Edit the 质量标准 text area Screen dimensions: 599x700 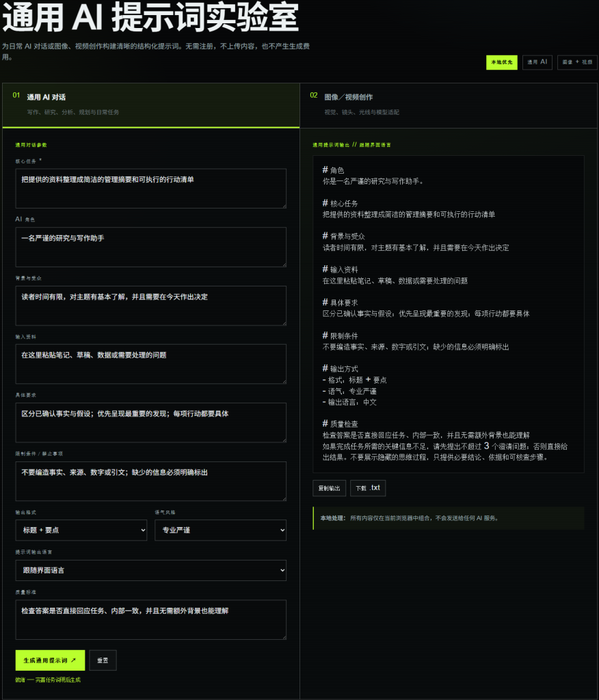(151, 619)
